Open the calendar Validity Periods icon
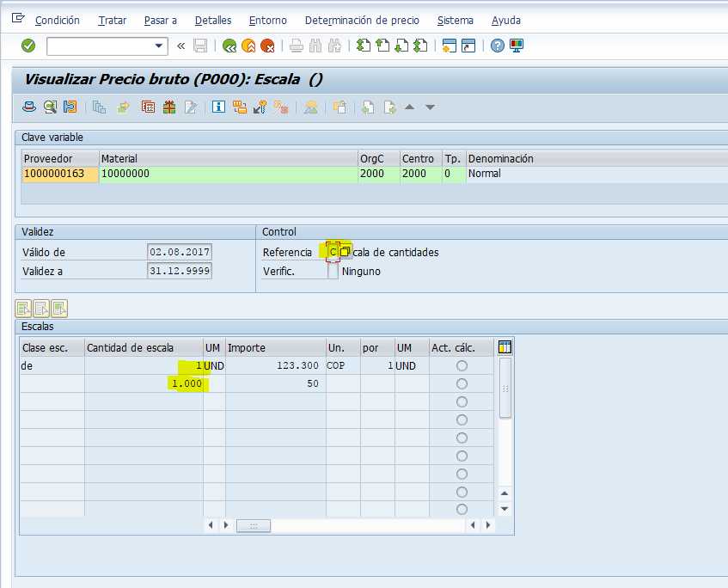 point(148,107)
